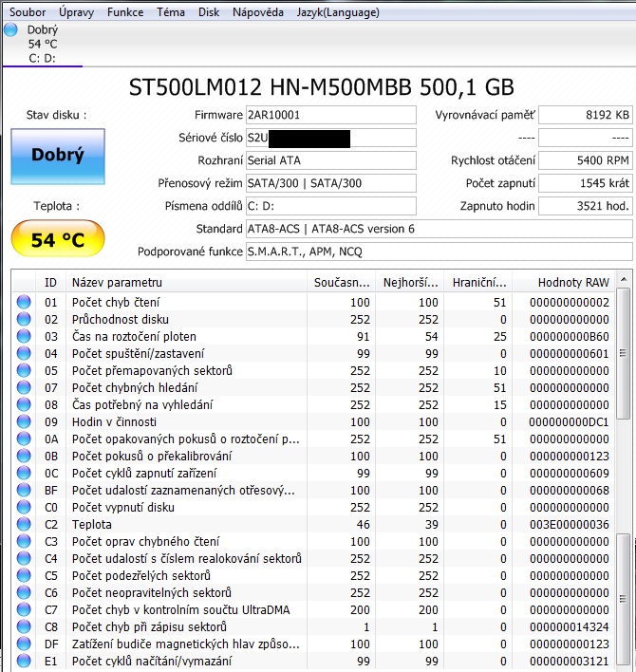Viewport: 636px width, 672px height.
Task: Open the Téma menu
Action: tap(171, 12)
